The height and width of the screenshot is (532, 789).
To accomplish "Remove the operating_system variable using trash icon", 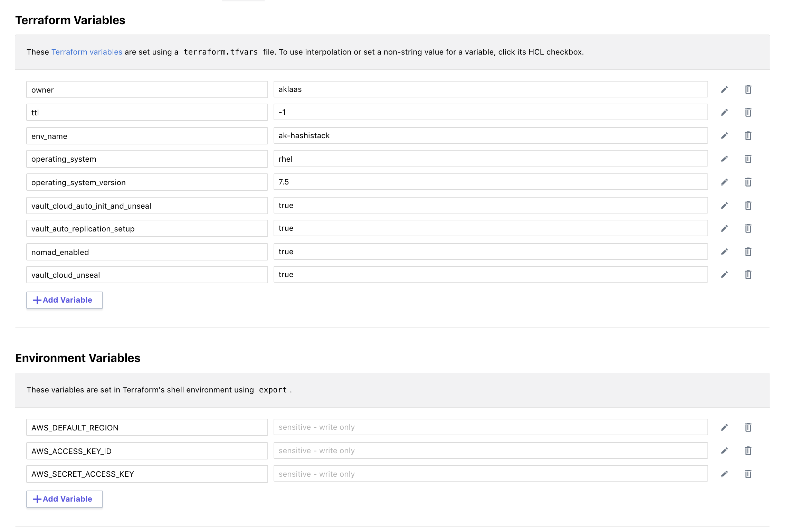I will [748, 159].
